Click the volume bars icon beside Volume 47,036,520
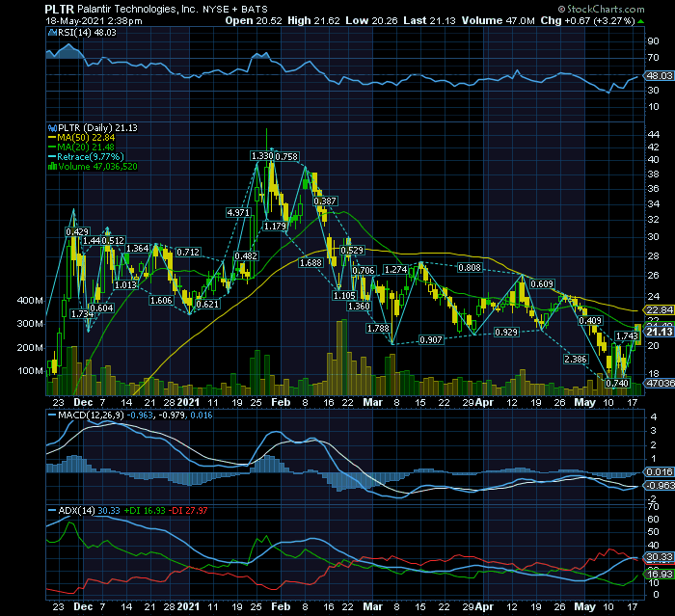The height and width of the screenshot is (616, 675). pos(52,167)
